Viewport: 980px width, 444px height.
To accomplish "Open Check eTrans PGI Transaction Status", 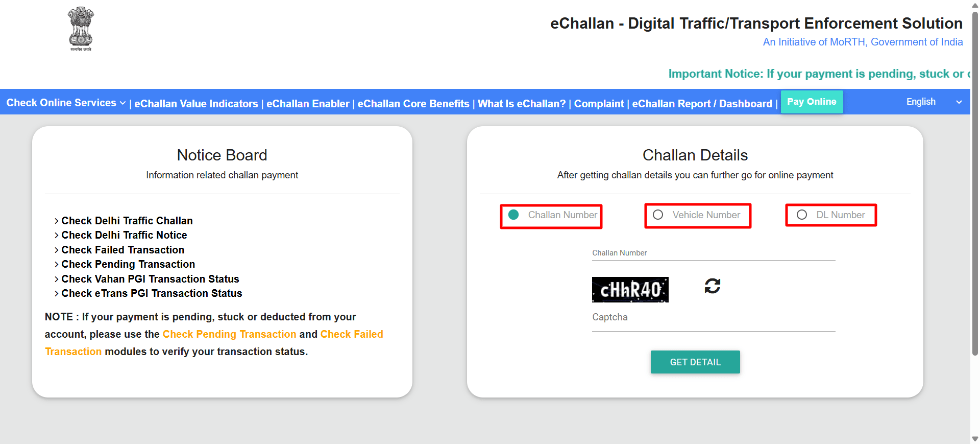I will click(x=152, y=293).
